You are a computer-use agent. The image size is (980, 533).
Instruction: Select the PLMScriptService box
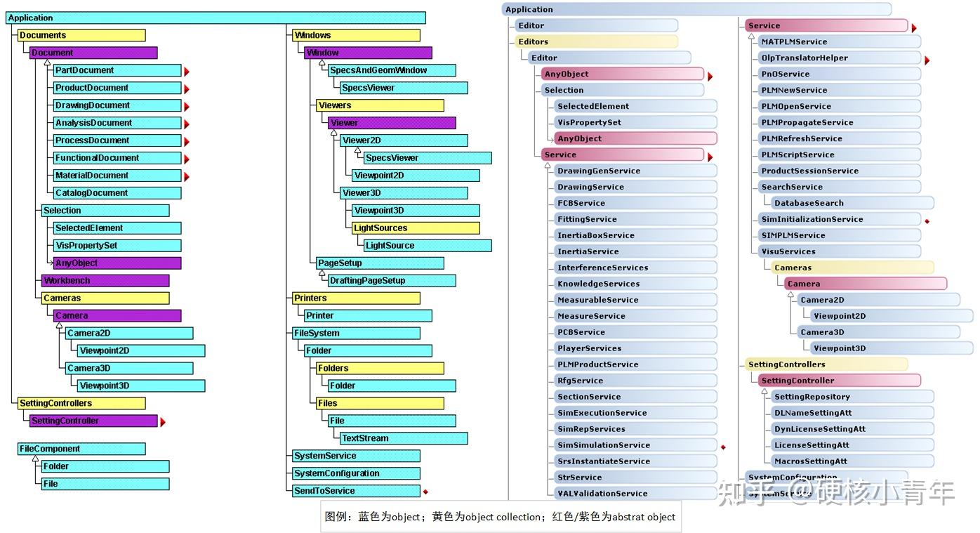(839, 154)
